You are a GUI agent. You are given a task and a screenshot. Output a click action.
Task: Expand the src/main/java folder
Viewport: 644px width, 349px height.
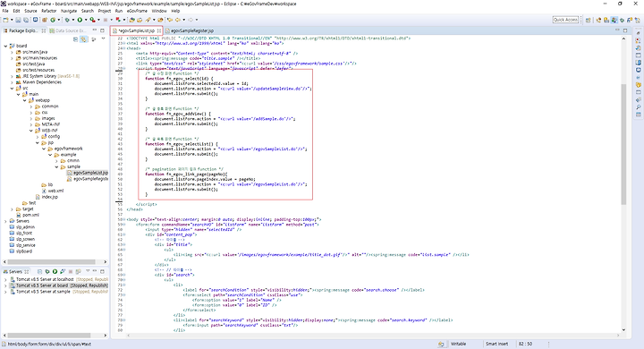coord(12,52)
